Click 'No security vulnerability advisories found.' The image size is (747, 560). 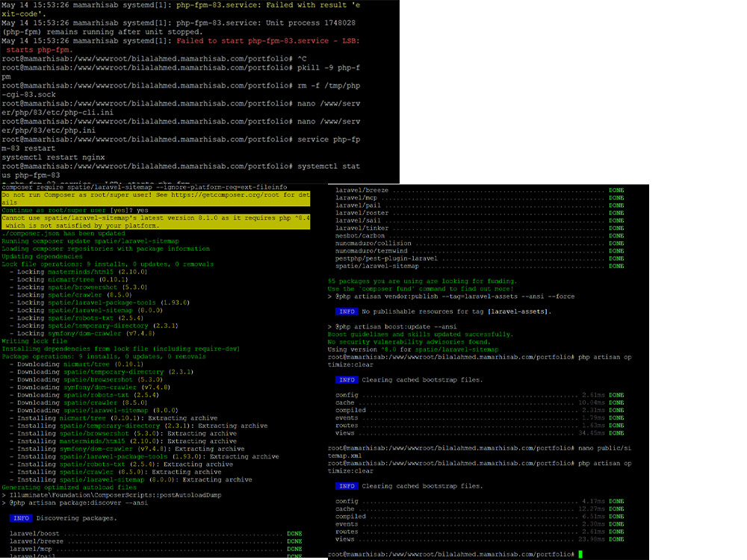tap(409, 342)
